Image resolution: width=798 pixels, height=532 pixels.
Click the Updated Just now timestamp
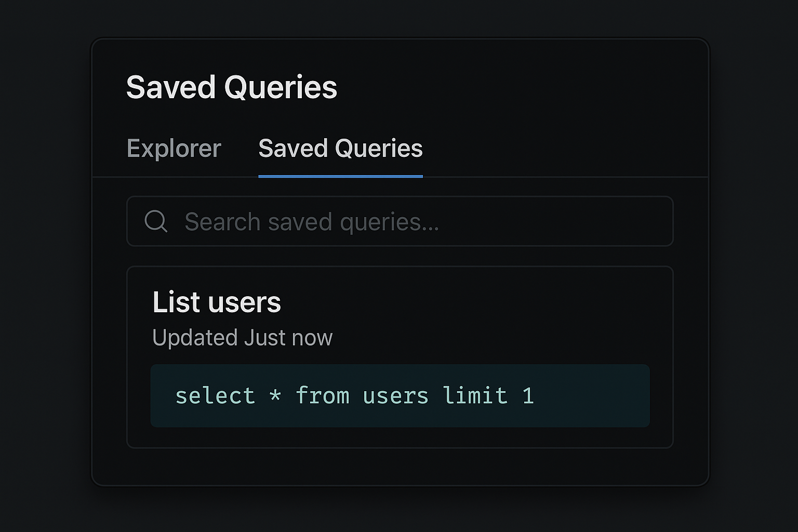pyautogui.click(x=243, y=337)
